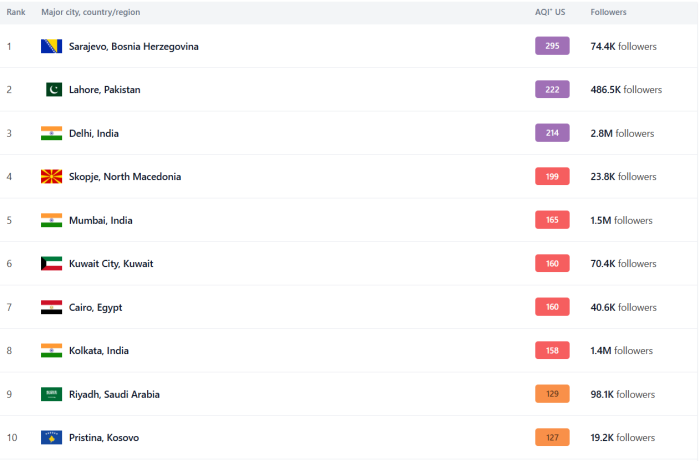Click the Bosnia Herzegovina flag icon
This screenshot has width=700, height=461.
[x=51, y=46]
